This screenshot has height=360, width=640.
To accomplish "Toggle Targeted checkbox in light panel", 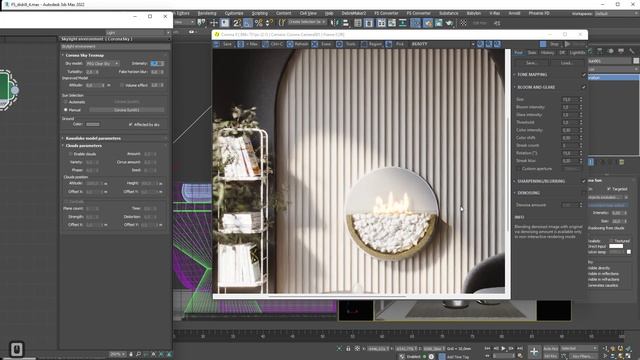I will point(609,189).
